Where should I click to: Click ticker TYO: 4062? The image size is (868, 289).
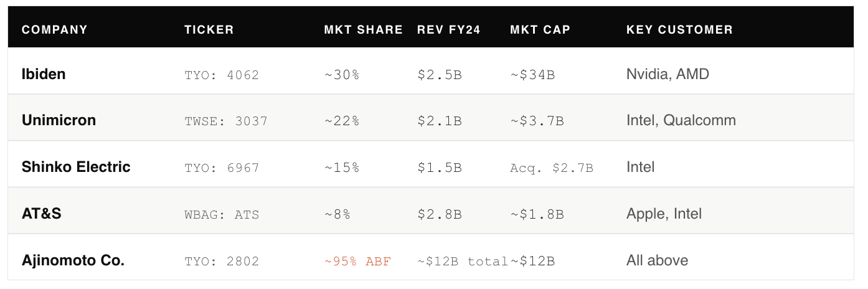(222, 75)
